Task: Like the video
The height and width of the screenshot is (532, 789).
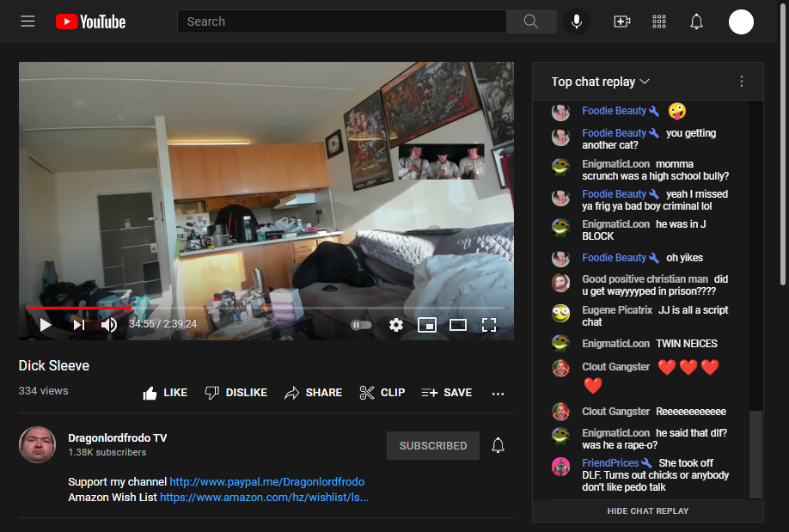Action: point(165,393)
